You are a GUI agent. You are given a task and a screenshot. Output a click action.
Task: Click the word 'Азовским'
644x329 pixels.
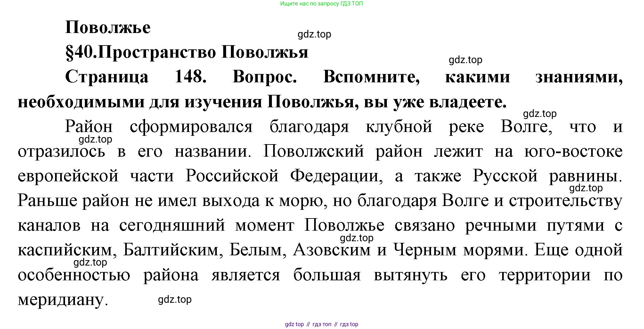click(x=332, y=250)
